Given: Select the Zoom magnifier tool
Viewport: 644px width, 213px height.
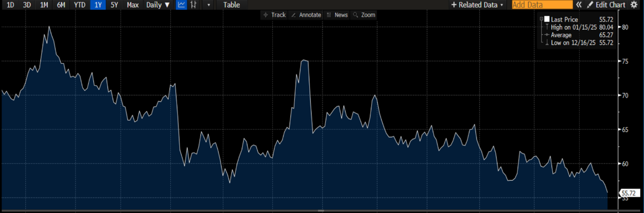Looking at the screenshot, I should point(364,15).
